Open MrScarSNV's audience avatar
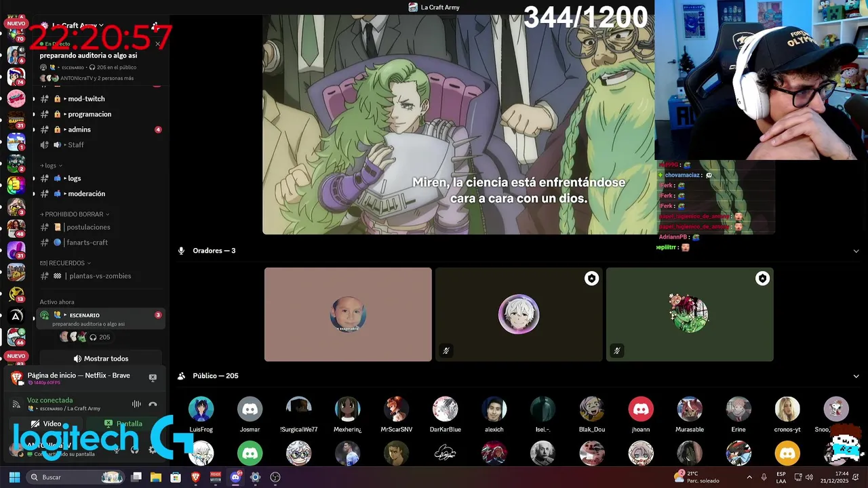The height and width of the screenshot is (488, 868). pos(396,409)
